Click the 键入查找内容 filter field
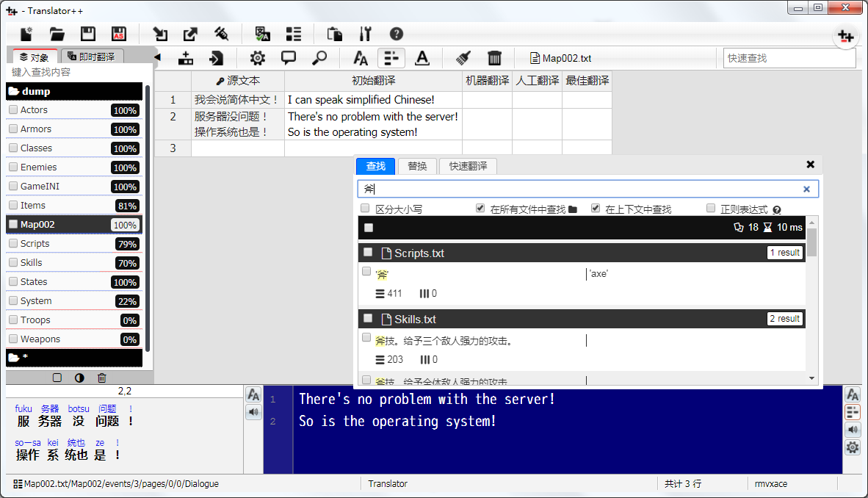The width and height of the screenshot is (868, 498). click(x=78, y=73)
